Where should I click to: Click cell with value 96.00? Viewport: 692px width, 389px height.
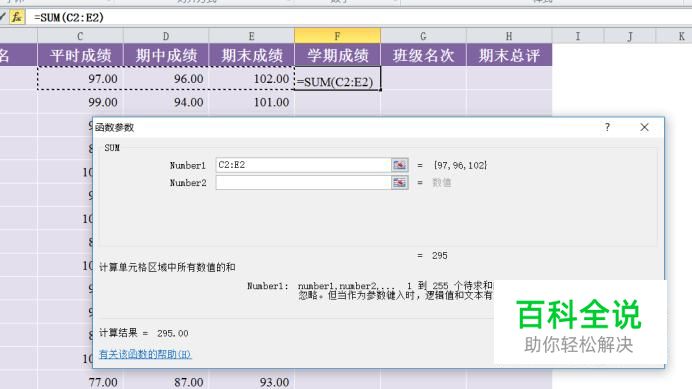click(x=166, y=79)
